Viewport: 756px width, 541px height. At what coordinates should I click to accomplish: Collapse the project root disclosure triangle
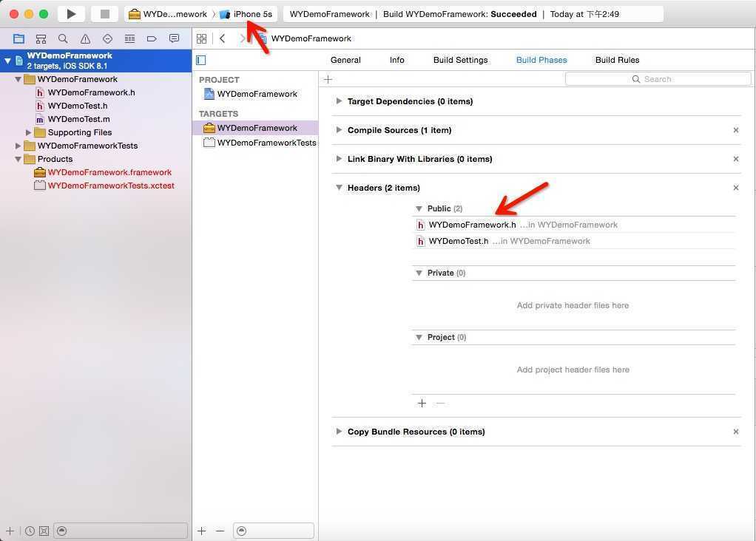(7, 61)
